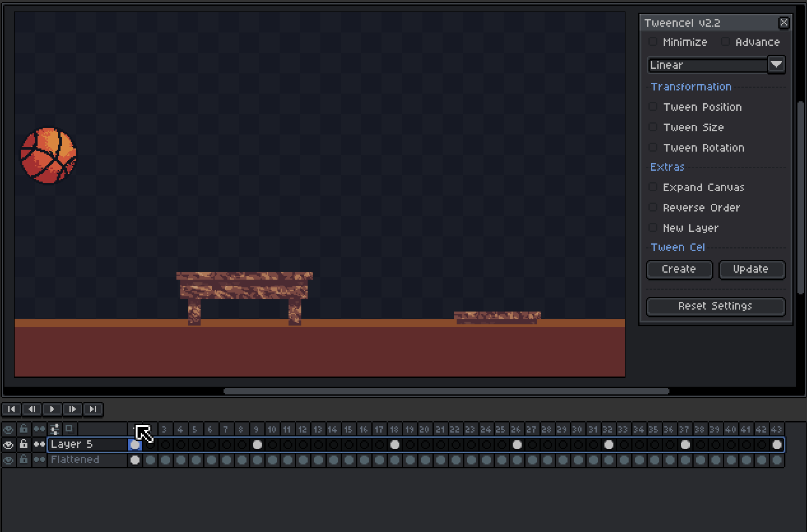
Task: Click the Reset Settings button
Action: (715, 306)
